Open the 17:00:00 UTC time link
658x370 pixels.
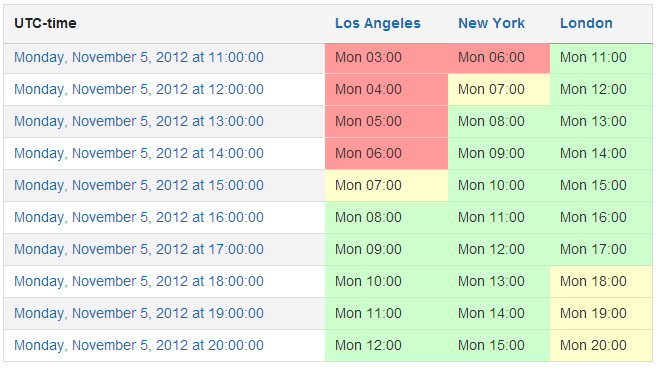click(139, 249)
